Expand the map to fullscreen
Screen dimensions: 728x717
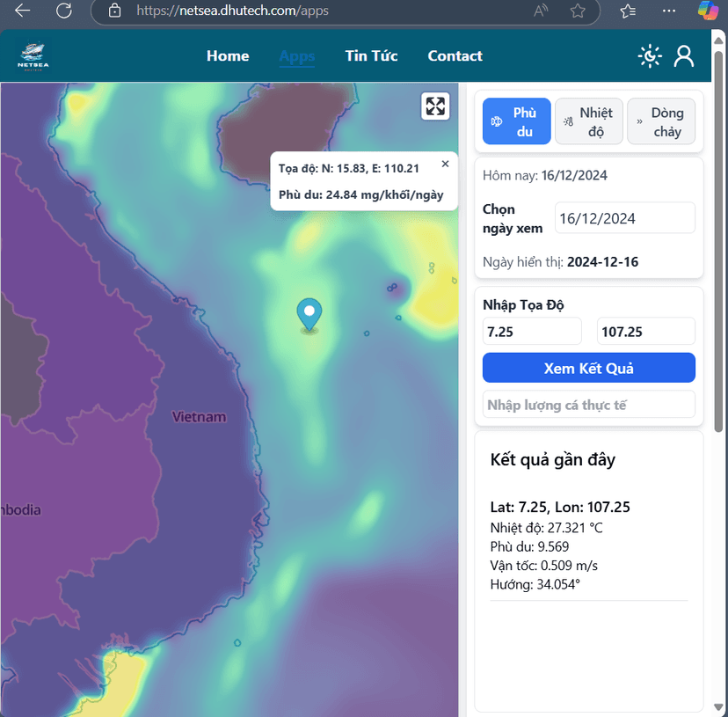tap(436, 106)
